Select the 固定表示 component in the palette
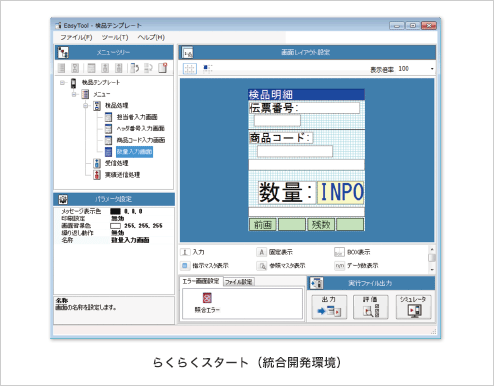Screen dimensions: 494x386 tap(275, 252)
